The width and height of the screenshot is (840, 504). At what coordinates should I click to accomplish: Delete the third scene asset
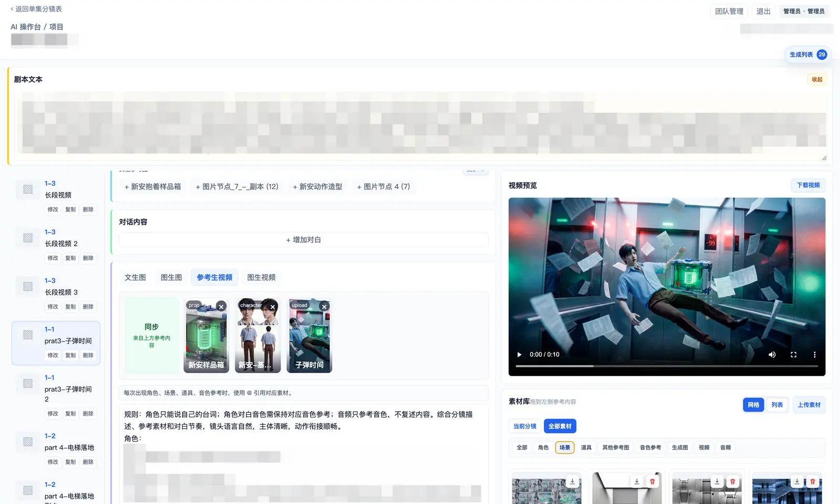pyautogui.click(x=733, y=481)
